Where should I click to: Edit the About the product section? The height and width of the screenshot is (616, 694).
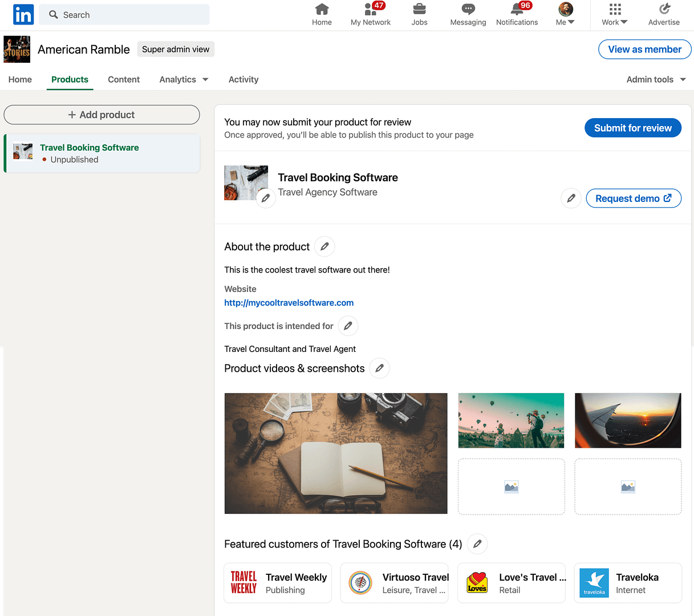324,246
